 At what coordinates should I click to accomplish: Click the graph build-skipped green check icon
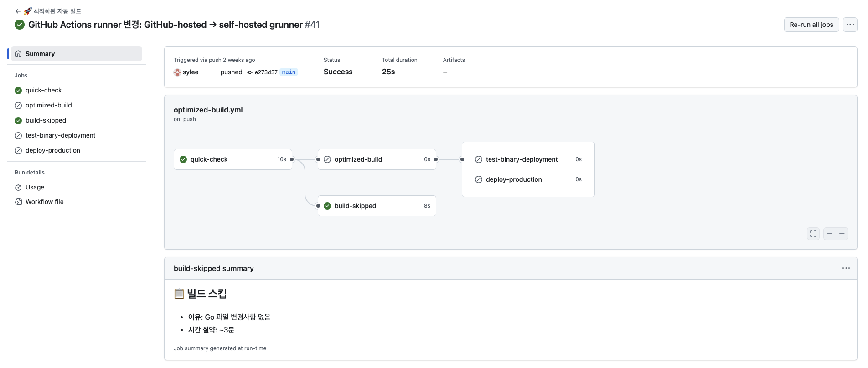pos(327,206)
